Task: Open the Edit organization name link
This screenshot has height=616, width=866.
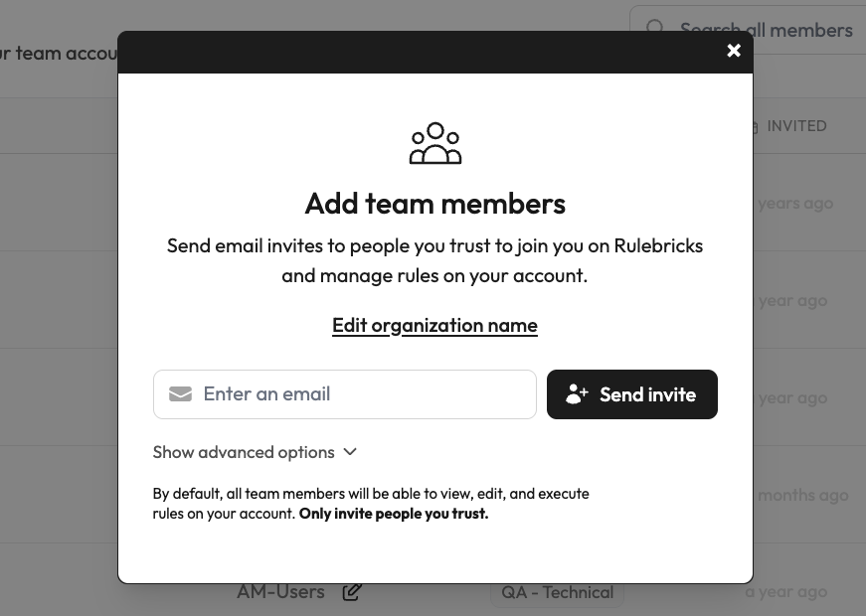Action: coord(434,325)
